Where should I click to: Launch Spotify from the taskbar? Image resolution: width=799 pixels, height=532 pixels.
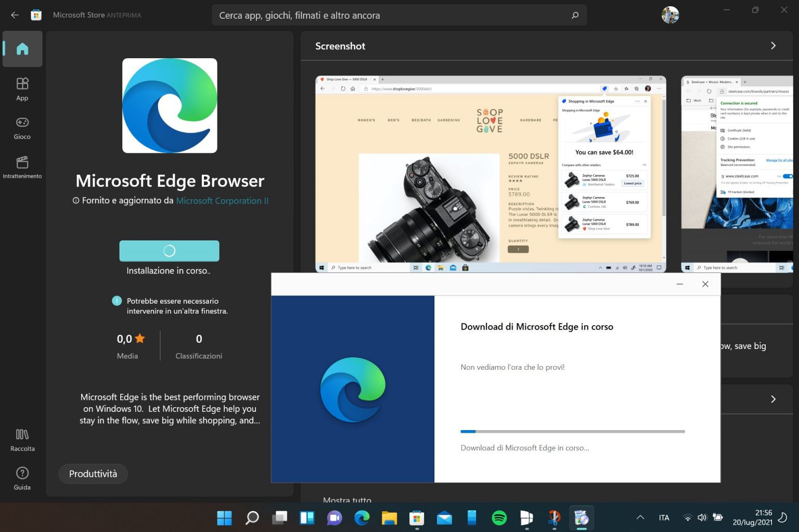point(499,517)
